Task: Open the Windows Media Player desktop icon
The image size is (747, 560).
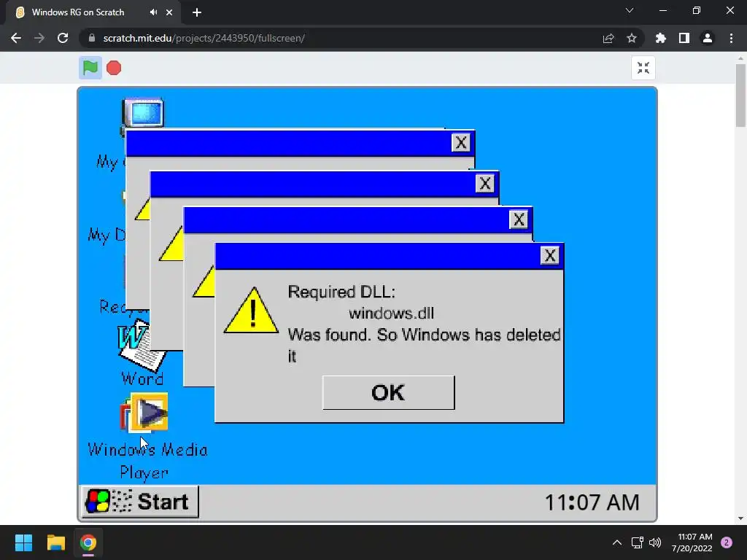Action: pyautogui.click(x=145, y=413)
